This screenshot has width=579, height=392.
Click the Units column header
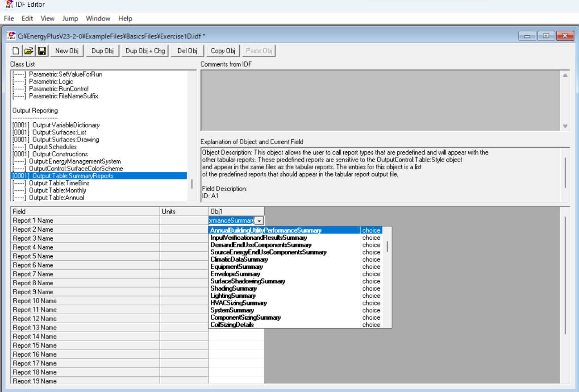coord(184,212)
